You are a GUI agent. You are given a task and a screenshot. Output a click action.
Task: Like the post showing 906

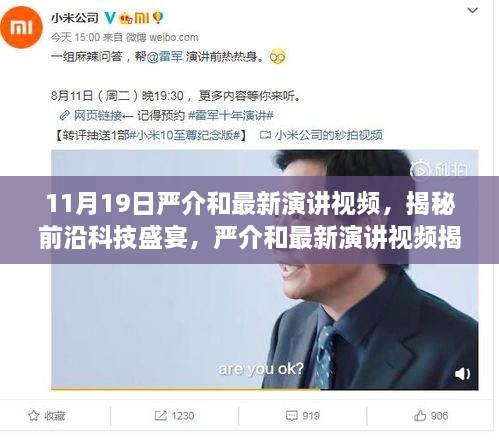tap(431, 416)
